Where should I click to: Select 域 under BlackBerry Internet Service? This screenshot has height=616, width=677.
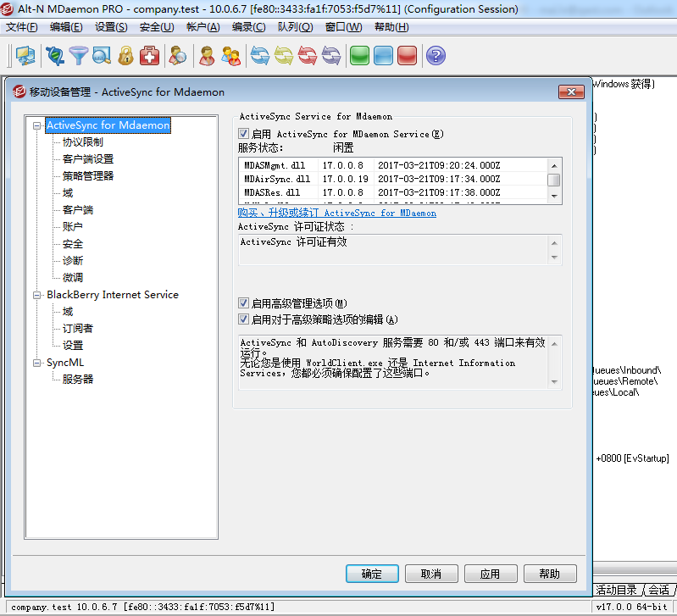click(68, 312)
